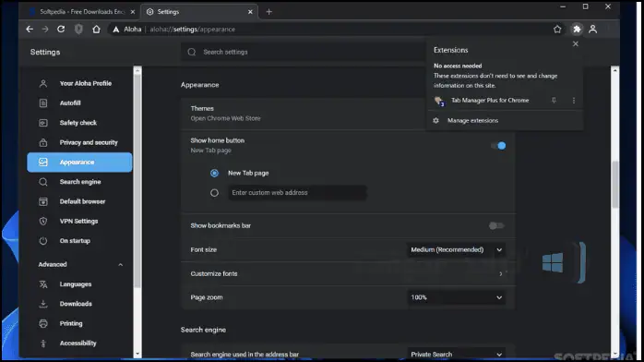
Task: Click the Aloha logo in address bar
Action: (116, 30)
